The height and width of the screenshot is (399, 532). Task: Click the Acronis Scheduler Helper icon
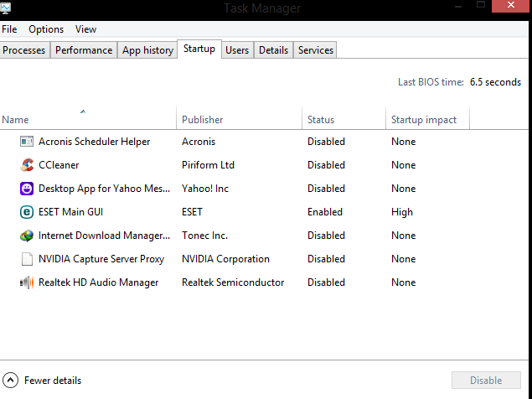27,142
